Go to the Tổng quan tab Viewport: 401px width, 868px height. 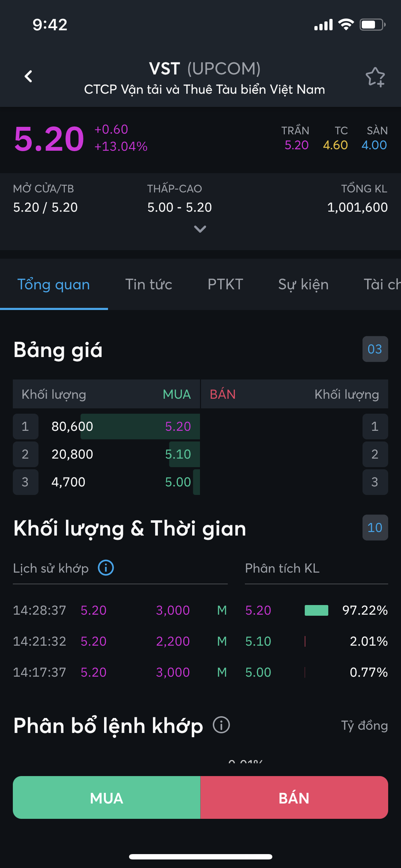click(x=54, y=285)
